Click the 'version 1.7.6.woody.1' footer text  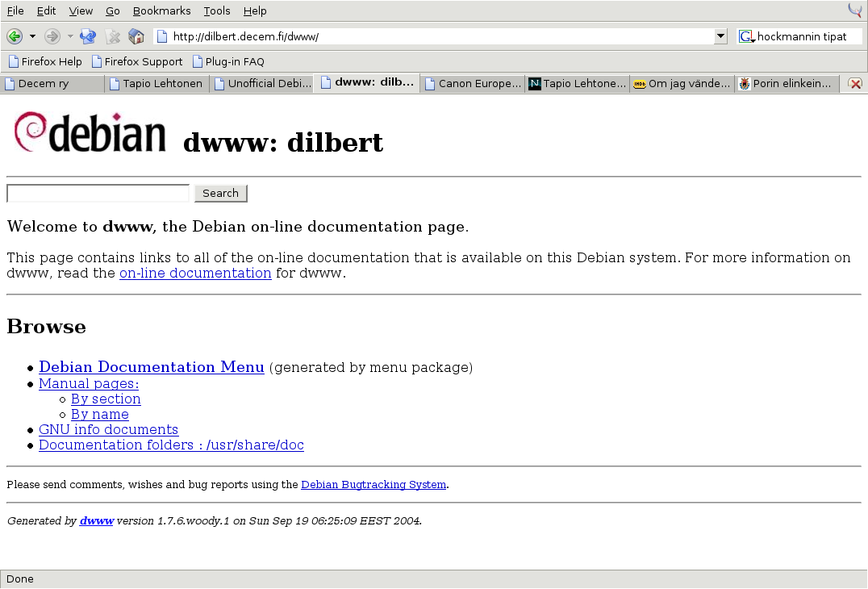point(173,521)
